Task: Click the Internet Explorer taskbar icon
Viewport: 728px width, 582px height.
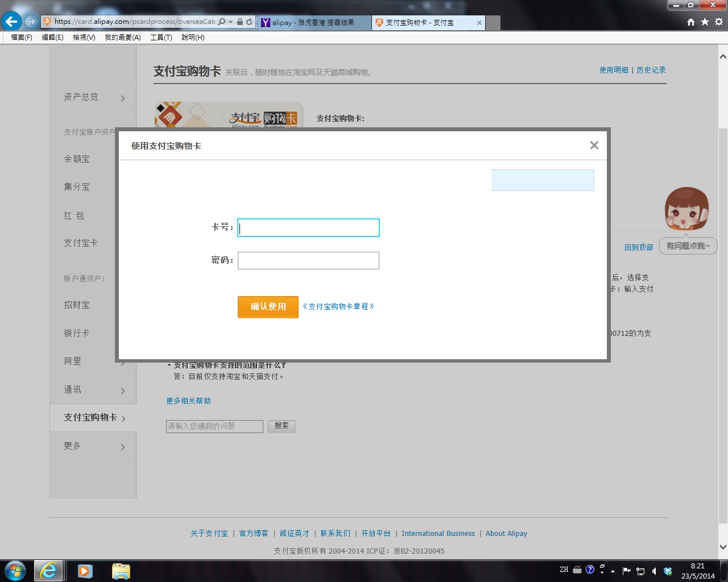Action: click(x=48, y=571)
